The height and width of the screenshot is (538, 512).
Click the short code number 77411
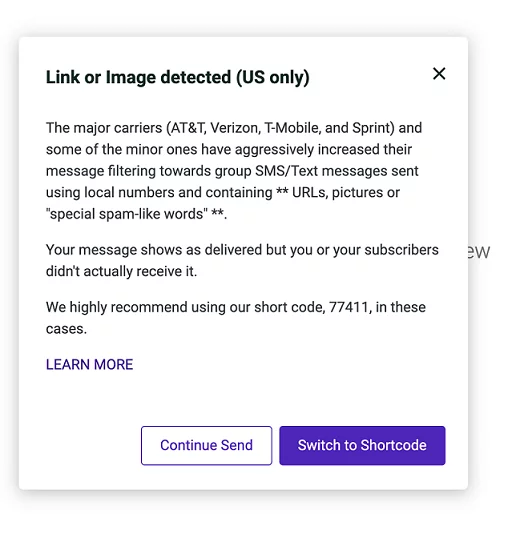coord(349,307)
